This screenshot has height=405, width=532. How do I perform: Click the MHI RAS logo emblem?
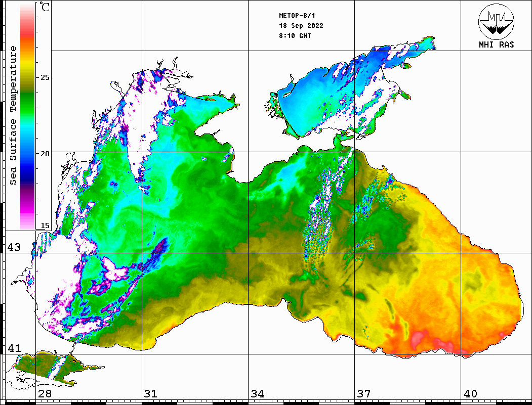[x=497, y=21]
